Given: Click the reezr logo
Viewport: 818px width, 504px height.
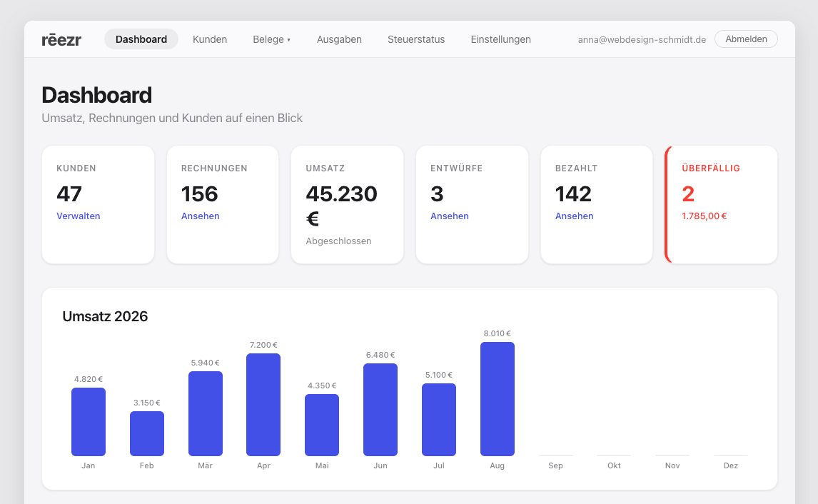Looking at the screenshot, I should (x=61, y=40).
